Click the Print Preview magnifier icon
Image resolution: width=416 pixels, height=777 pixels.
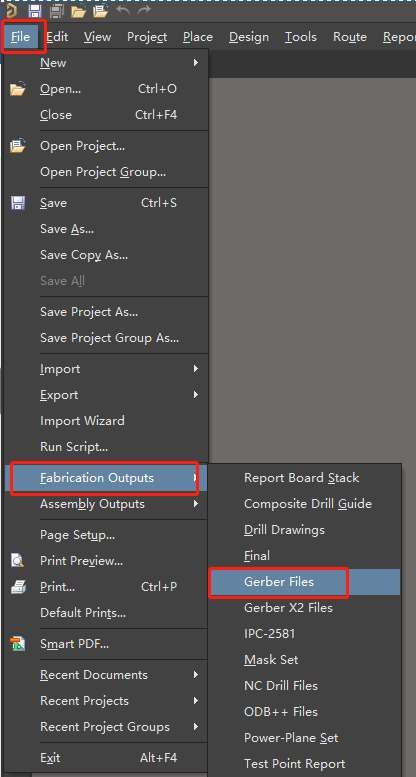tap(18, 560)
